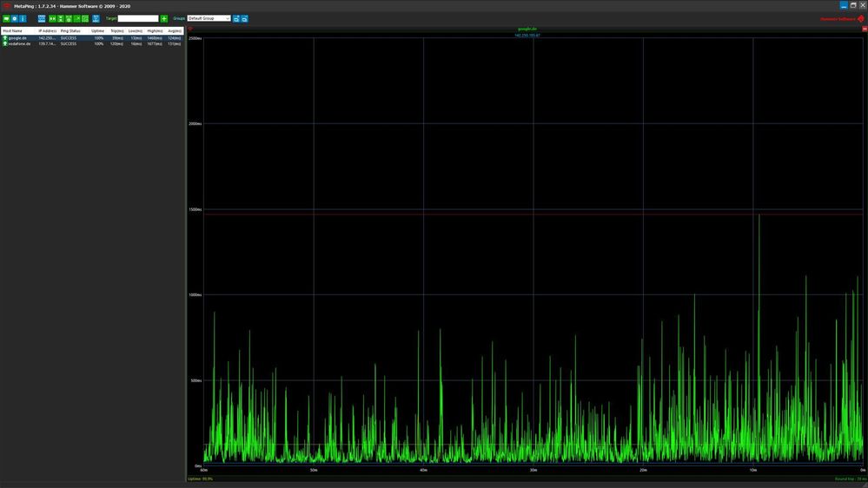
Task: Click the green plus button beside Target
Action: click(164, 18)
